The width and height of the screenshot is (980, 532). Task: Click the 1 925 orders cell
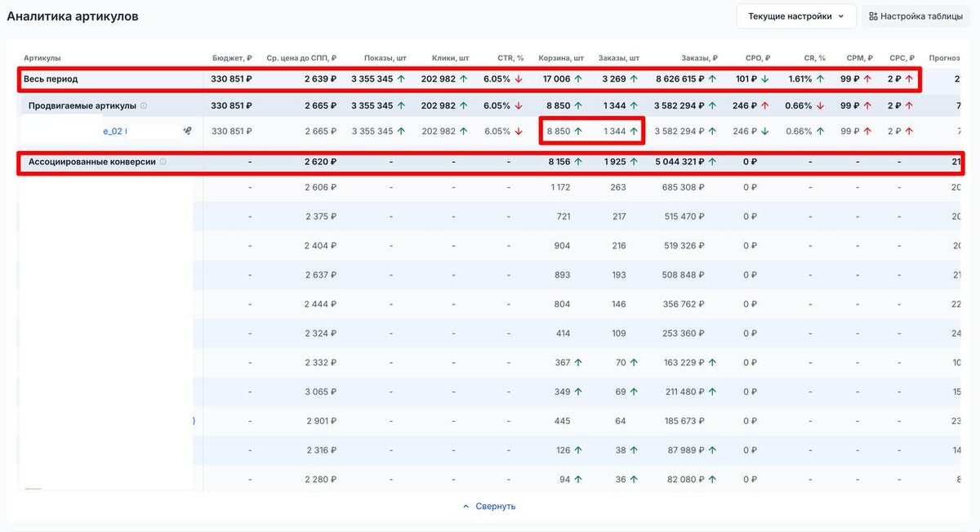click(x=614, y=162)
